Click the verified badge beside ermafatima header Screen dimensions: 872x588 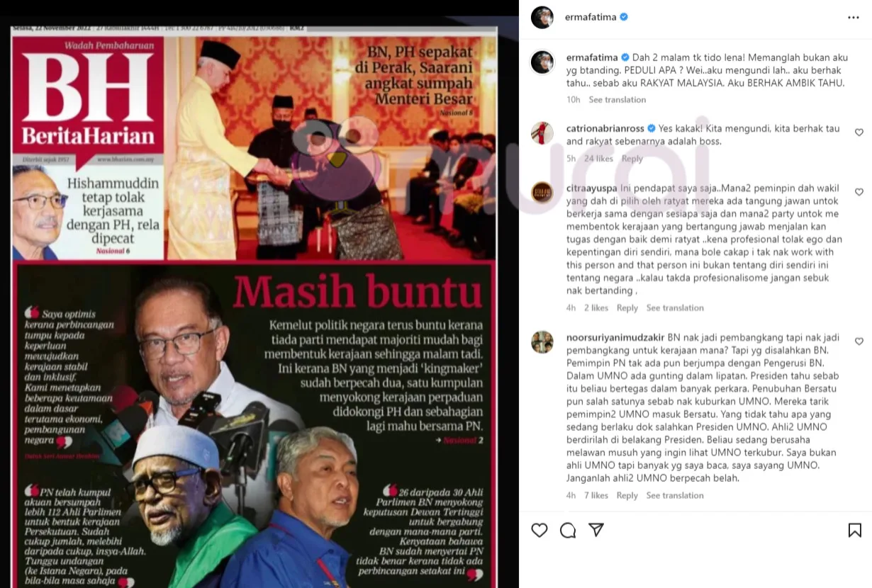(x=624, y=17)
